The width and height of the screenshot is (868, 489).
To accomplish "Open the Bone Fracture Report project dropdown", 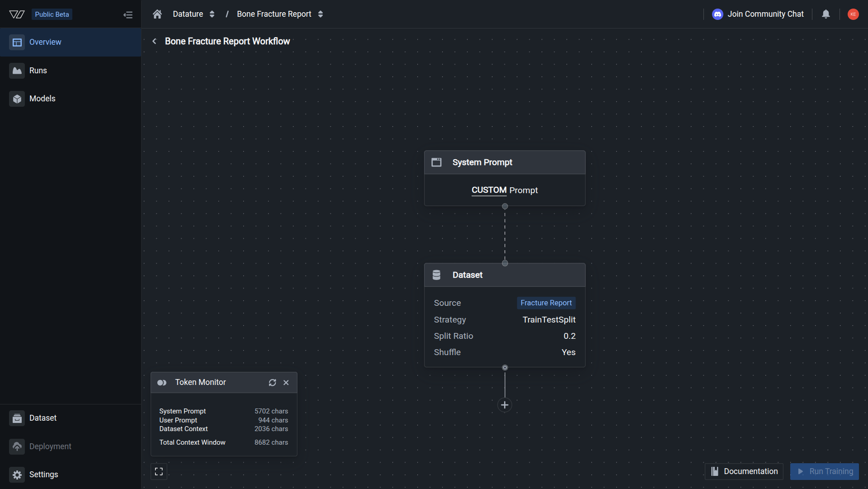I will (320, 14).
